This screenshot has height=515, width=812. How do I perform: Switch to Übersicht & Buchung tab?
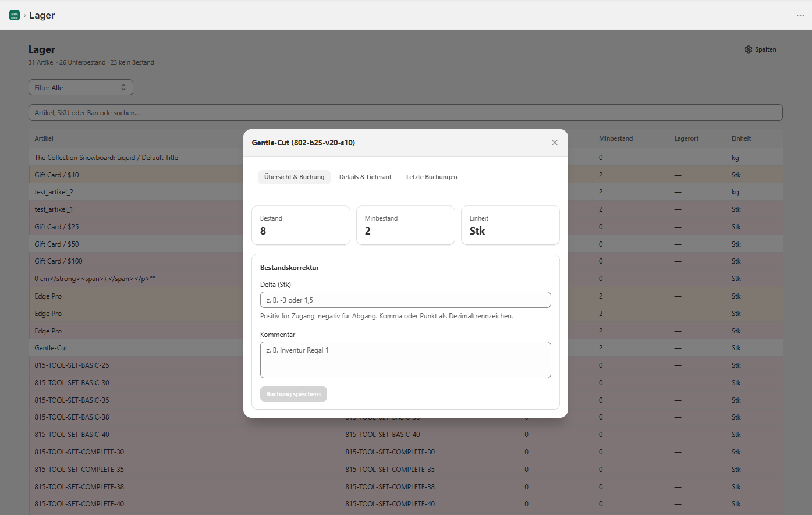(294, 177)
